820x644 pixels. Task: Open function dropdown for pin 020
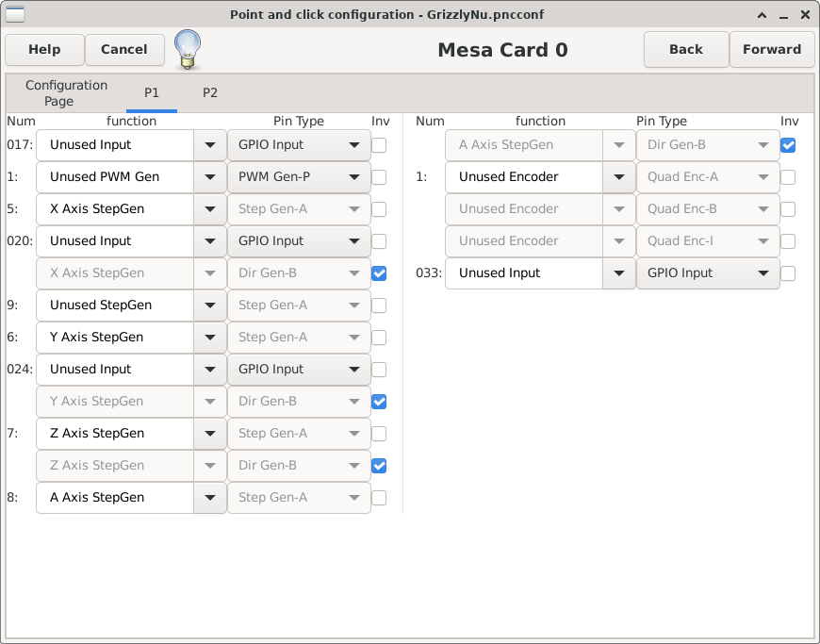209,241
